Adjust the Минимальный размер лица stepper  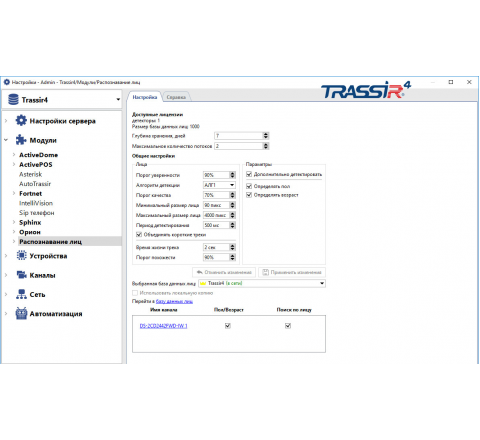[x=233, y=205]
